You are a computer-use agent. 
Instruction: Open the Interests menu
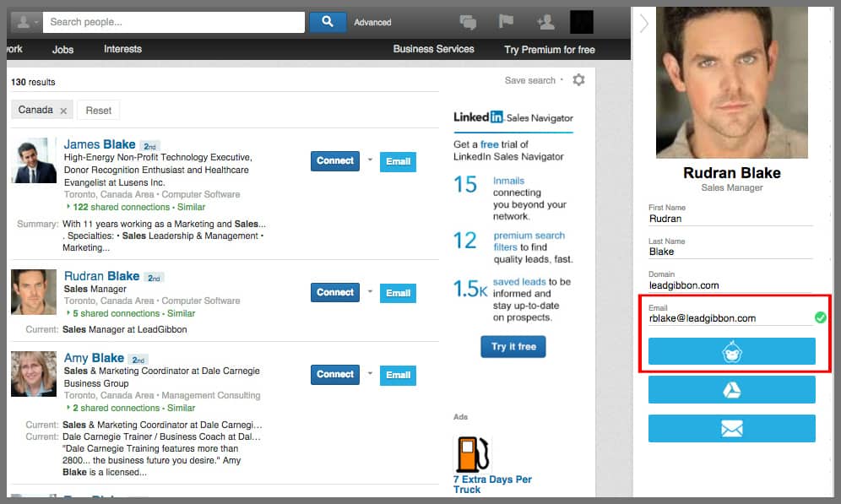pos(122,49)
